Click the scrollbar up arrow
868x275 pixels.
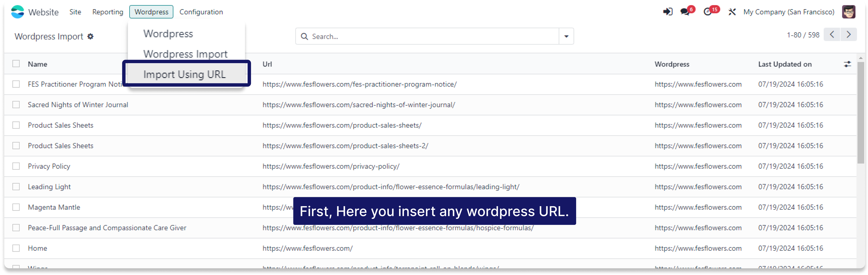click(x=861, y=58)
